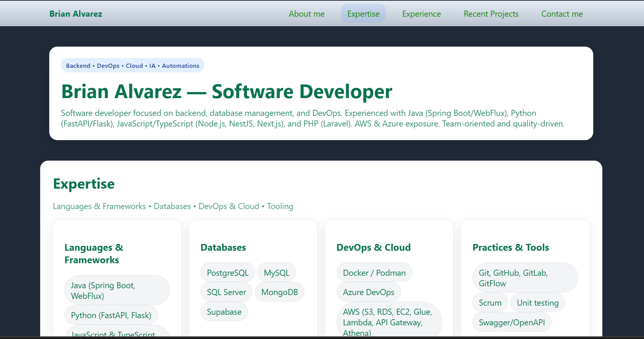
Task: Select the Scrum chip
Action: pyautogui.click(x=490, y=303)
